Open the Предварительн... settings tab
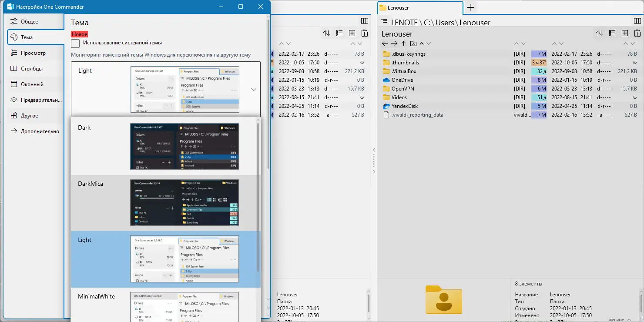 (x=36, y=100)
